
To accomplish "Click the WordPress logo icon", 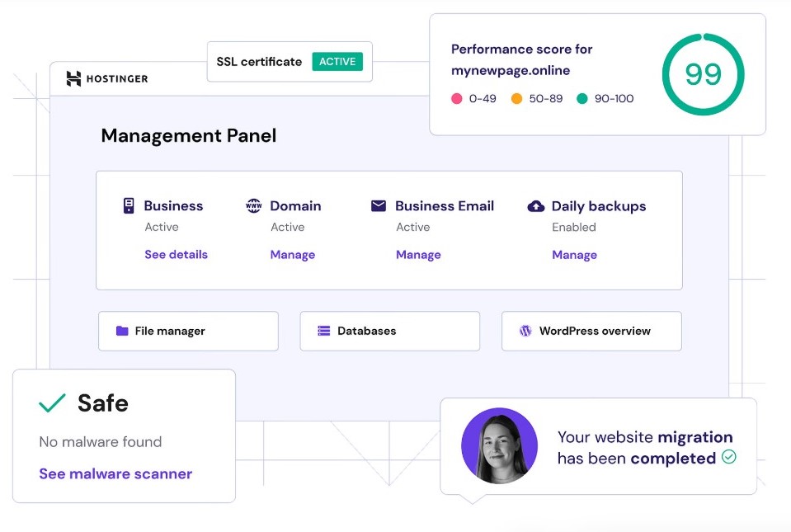I will coord(525,331).
